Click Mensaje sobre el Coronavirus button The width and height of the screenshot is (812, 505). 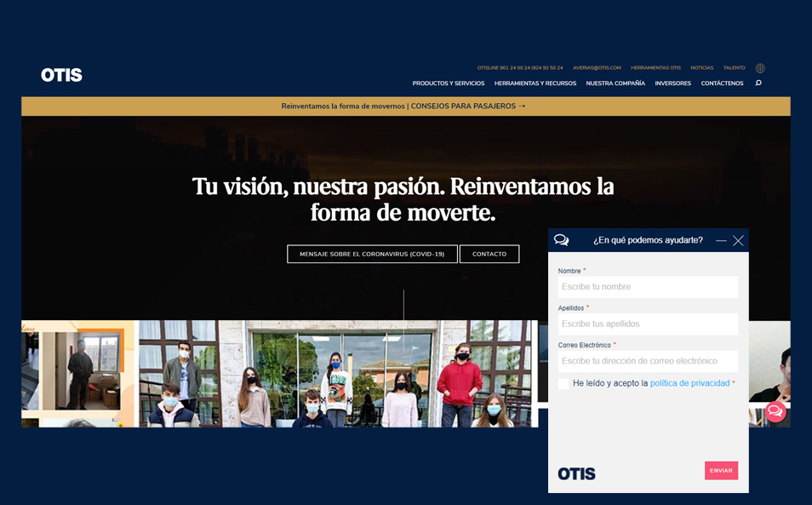coord(372,254)
